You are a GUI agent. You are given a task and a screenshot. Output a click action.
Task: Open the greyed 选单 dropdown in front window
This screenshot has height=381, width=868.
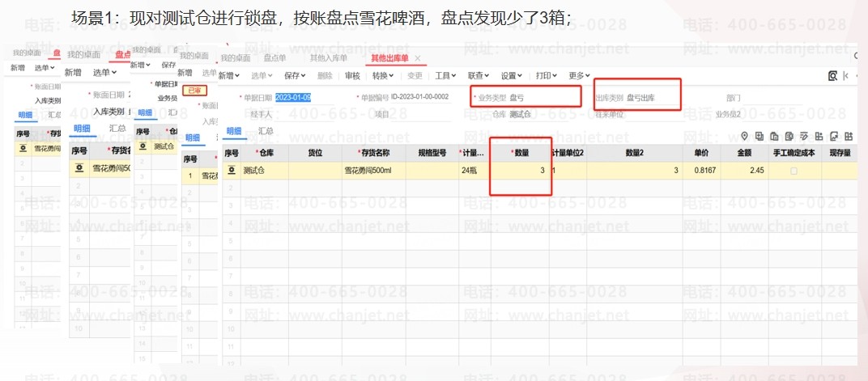pyautogui.click(x=262, y=76)
